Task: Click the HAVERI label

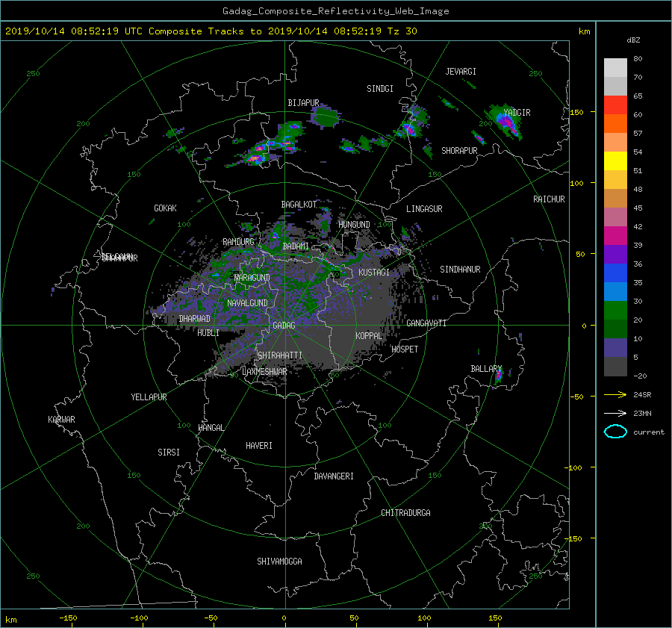Action: pyautogui.click(x=259, y=446)
